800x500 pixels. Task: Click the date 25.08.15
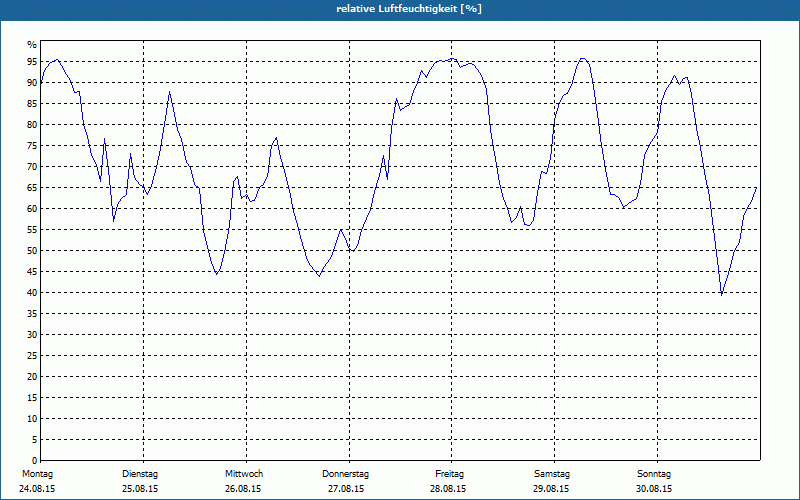[140, 489]
